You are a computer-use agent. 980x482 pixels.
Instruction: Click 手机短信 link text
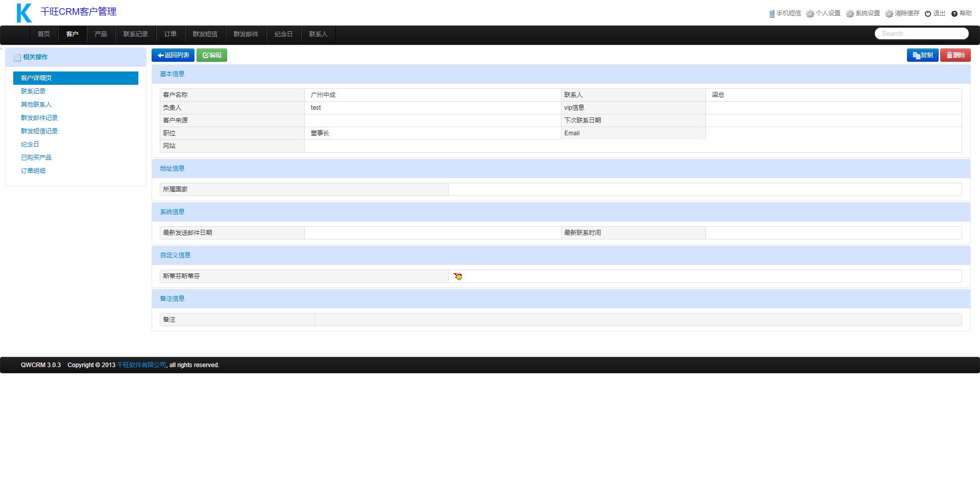(x=789, y=13)
